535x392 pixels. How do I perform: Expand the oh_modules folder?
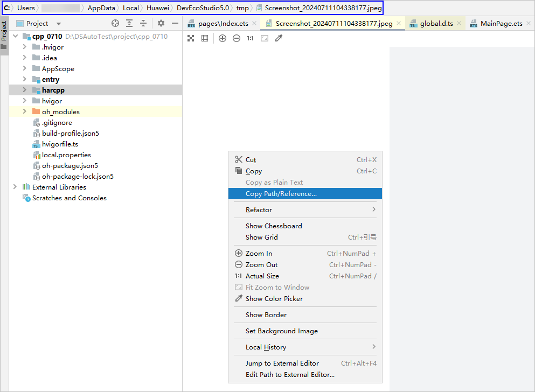click(25, 111)
